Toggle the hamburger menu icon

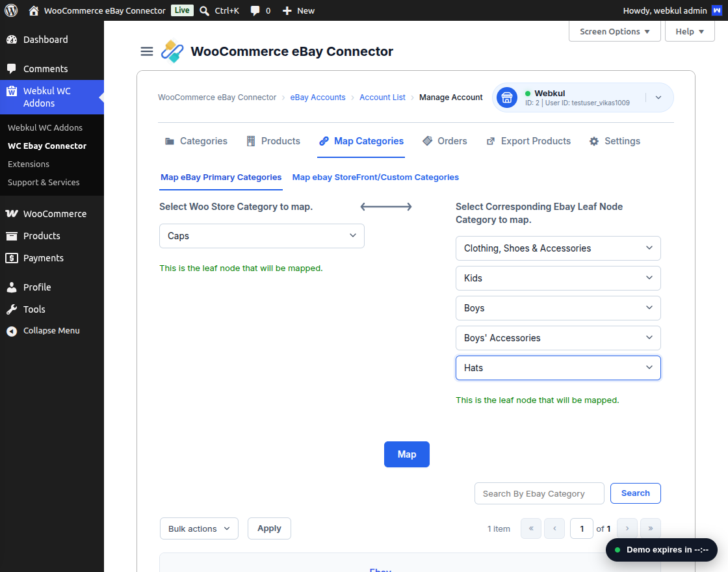tap(147, 51)
